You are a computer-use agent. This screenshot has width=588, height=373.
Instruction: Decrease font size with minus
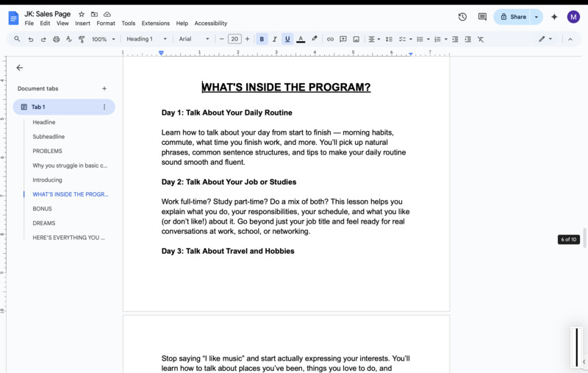222,39
